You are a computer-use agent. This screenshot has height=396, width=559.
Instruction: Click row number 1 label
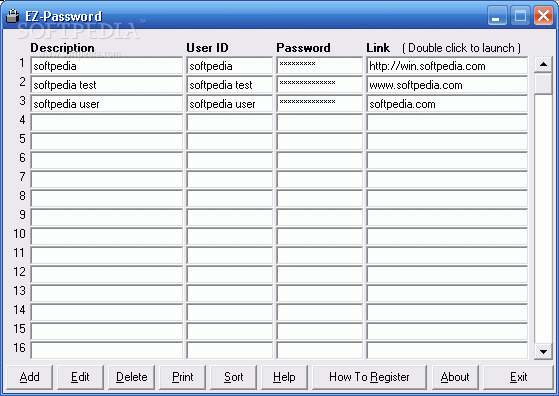click(22, 63)
